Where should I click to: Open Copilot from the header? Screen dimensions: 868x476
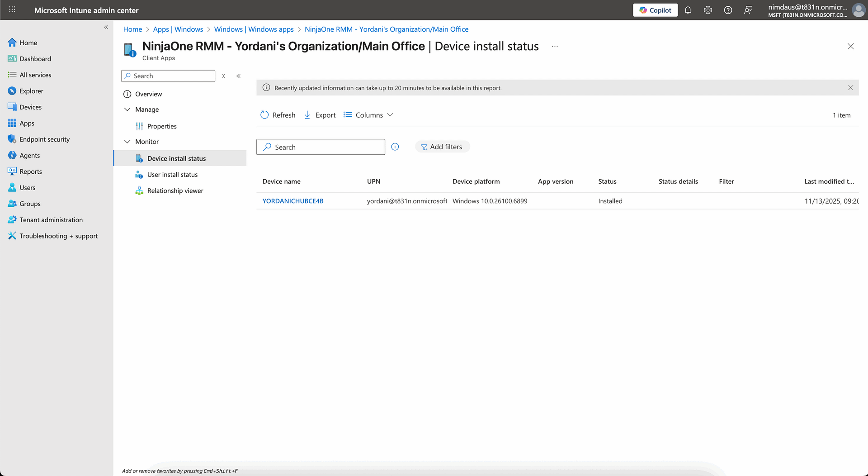[x=655, y=10]
